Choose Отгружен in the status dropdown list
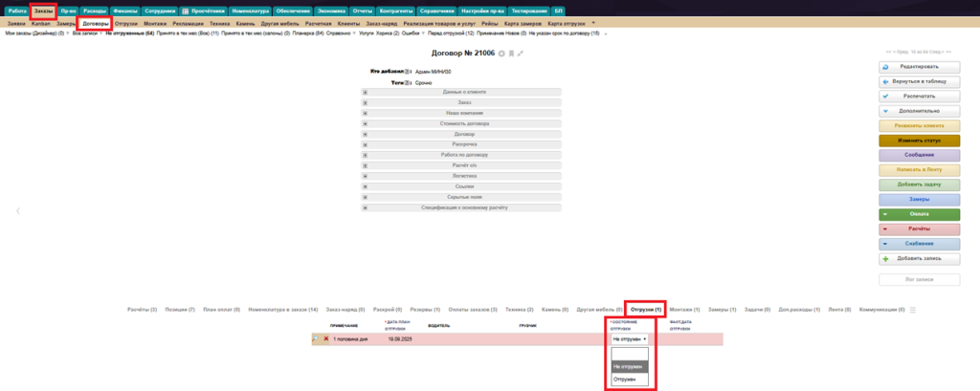The width and height of the screenshot is (980, 391). pyautogui.click(x=625, y=380)
